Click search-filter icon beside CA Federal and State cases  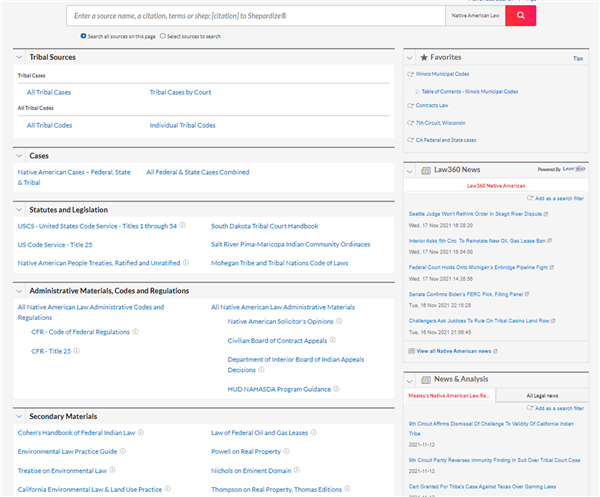click(411, 140)
